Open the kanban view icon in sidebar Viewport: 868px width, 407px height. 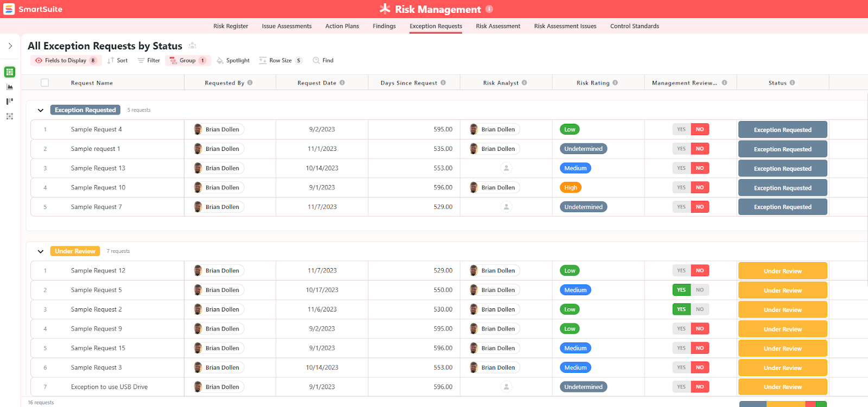coord(10,101)
